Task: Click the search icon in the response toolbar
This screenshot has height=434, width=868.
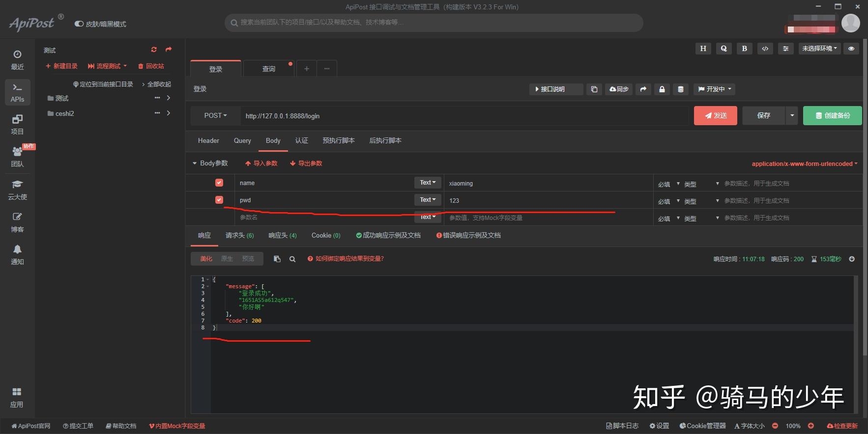Action: click(x=292, y=259)
